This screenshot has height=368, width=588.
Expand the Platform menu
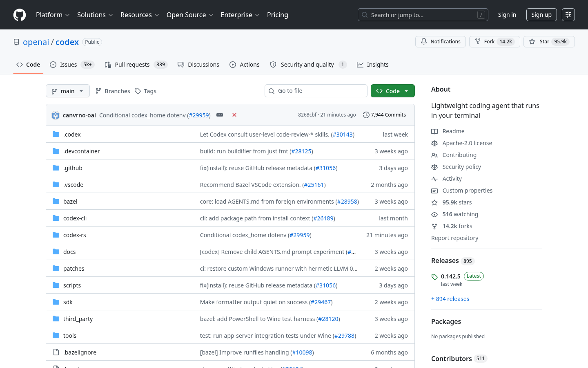(x=53, y=15)
